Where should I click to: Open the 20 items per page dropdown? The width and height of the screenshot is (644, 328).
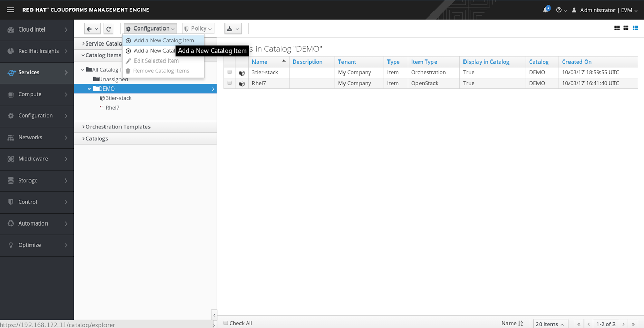pyautogui.click(x=550, y=324)
